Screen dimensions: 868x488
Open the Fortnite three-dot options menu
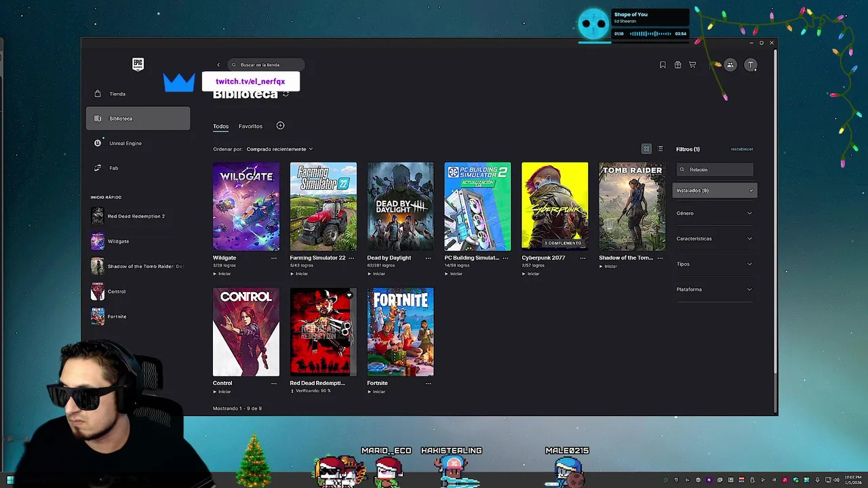428,384
